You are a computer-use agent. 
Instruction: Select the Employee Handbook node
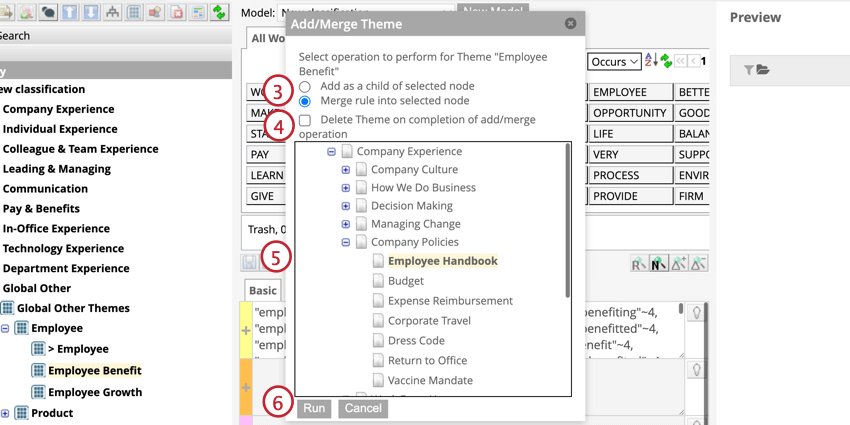(x=442, y=261)
